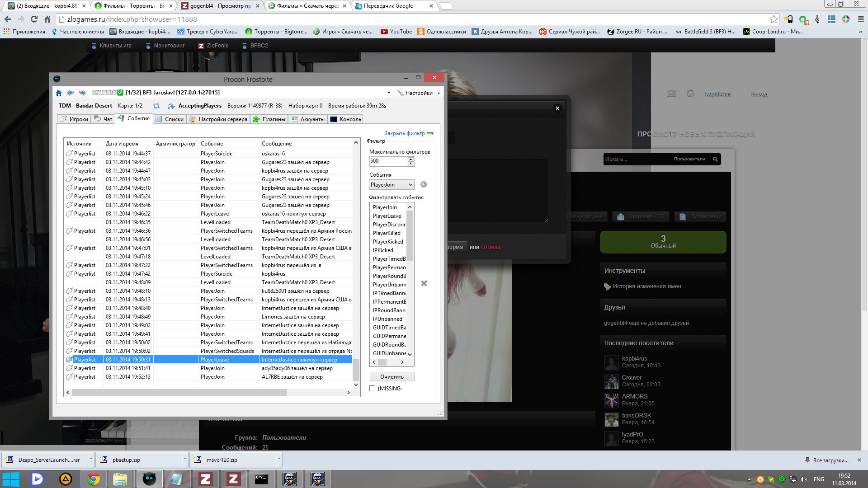868x488 pixels.
Task: Click ENG language indicator in tray
Action: (x=819, y=479)
